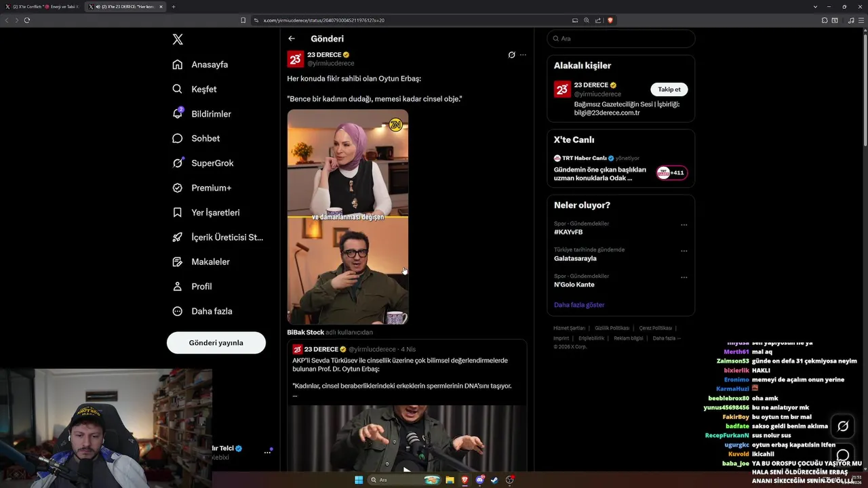Open Discord from taskbar
The height and width of the screenshot is (488, 868).
(480, 480)
